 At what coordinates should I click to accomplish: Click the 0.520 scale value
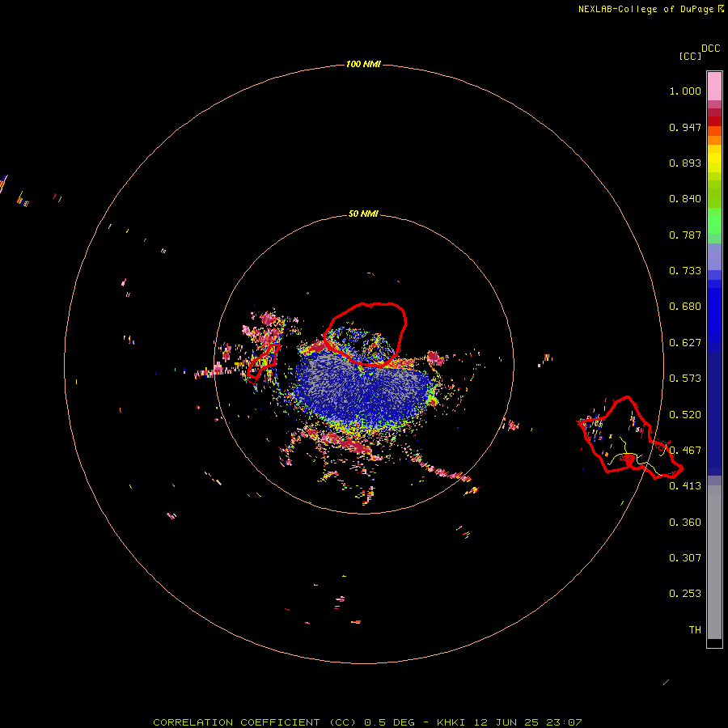coord(685,415)
